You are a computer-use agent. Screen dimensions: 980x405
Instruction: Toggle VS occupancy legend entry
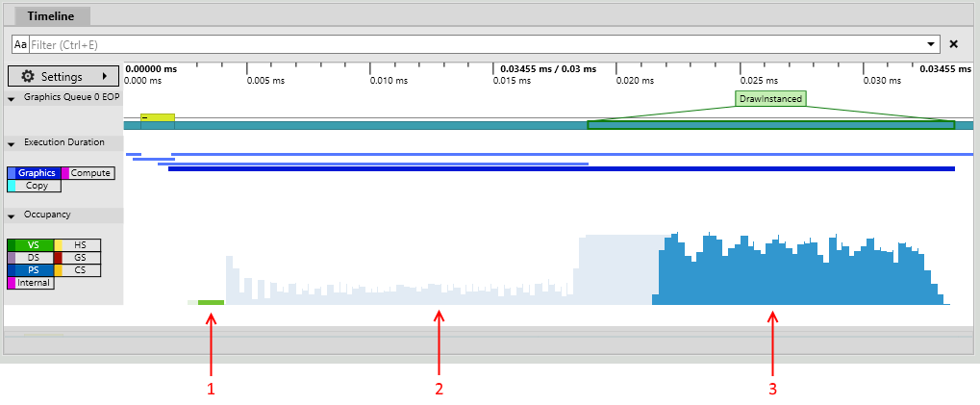pyautogui.click(x=31, y=245)
